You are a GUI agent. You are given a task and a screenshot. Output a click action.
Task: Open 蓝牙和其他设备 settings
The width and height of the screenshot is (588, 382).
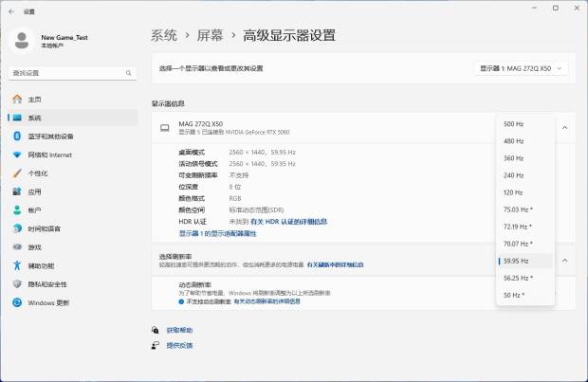tap(73, 136)
